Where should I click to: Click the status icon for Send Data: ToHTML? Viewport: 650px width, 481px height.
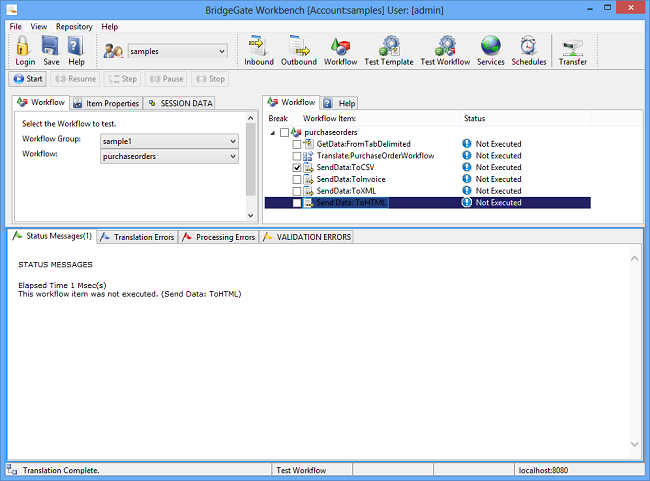pyautogui.click(x=467, y=202)
